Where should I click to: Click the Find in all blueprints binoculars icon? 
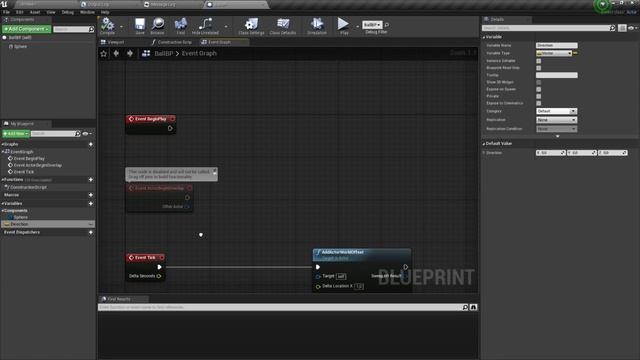(473, 307)
